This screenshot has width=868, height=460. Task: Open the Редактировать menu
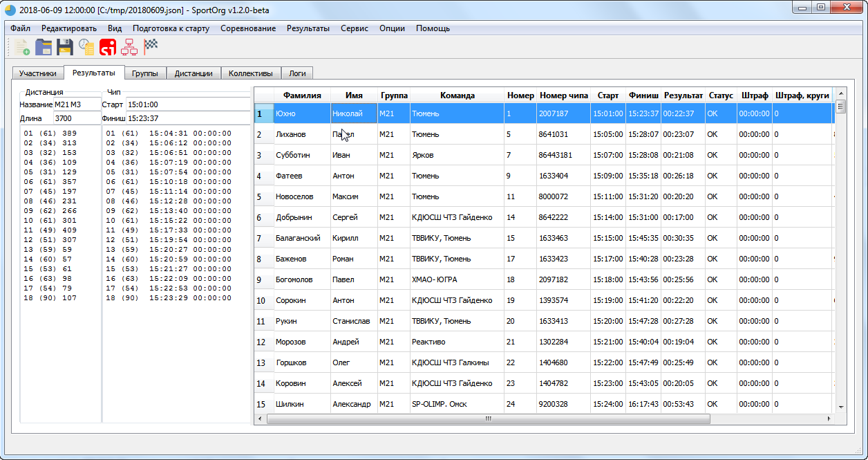point(69,28)
